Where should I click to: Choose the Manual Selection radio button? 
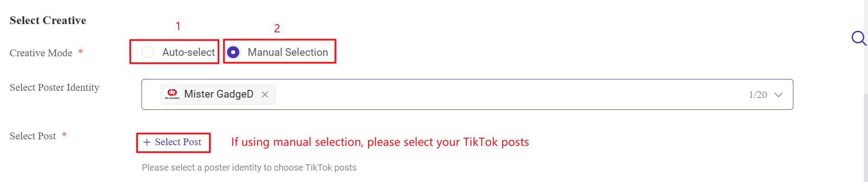pyautogui.click(x=233, y=52)
